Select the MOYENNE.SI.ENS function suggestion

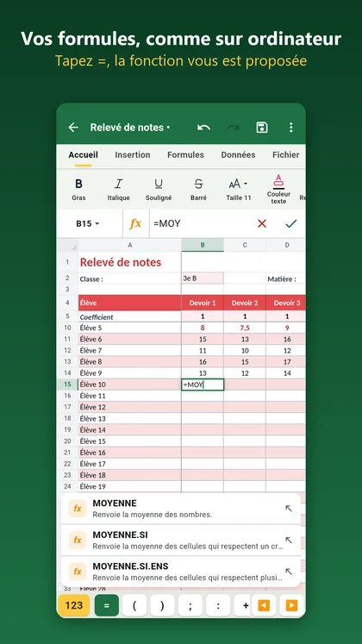point(181,572)
